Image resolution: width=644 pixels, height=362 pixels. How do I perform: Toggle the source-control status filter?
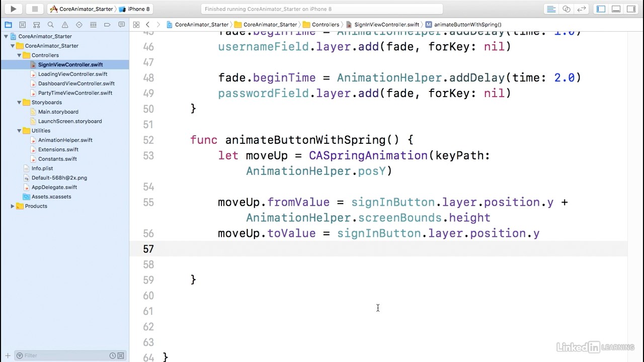pyautogui.click(x=121, y=355)
